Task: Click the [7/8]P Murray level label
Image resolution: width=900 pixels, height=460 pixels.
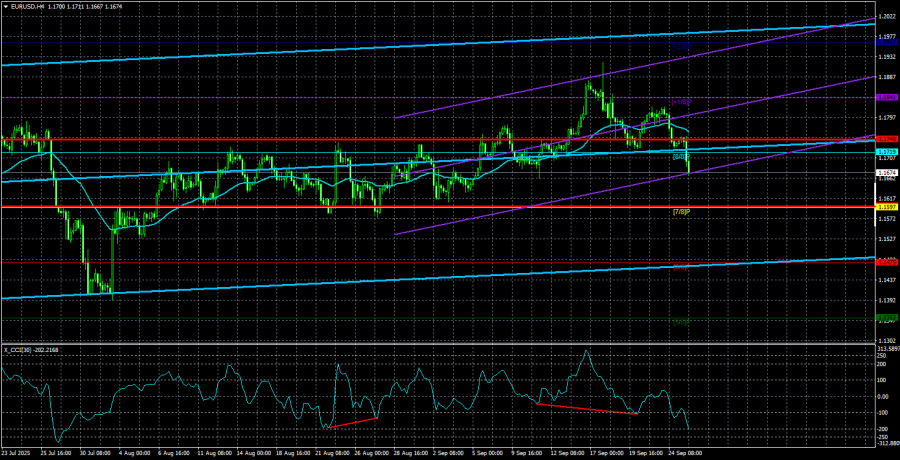Action: point(680,212)
